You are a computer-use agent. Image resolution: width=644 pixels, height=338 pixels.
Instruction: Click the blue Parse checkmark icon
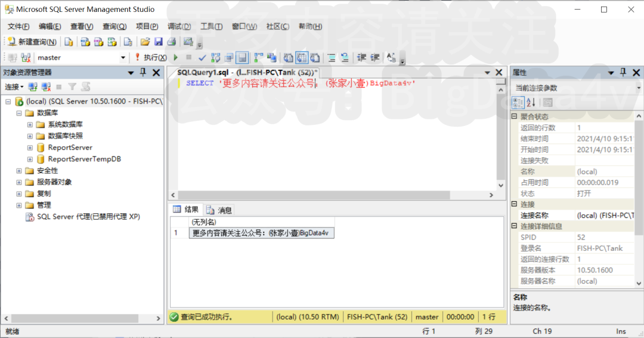(x=202, y=57)
